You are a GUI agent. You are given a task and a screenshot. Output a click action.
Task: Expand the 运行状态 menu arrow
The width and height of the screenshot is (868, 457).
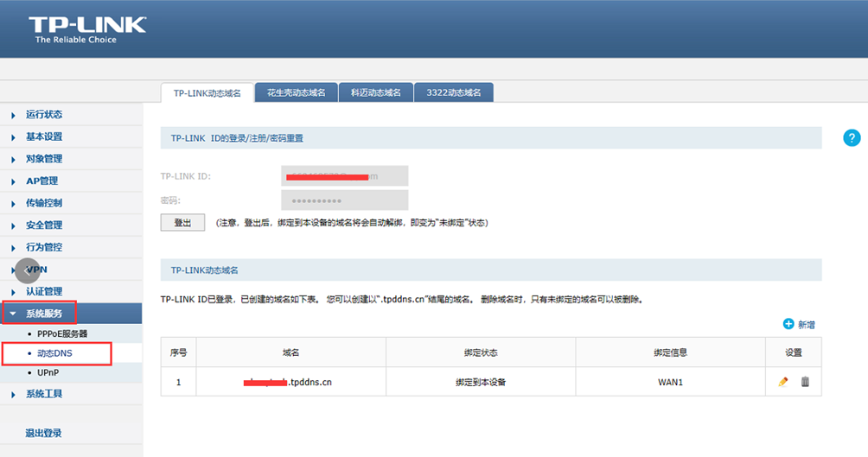13,115
